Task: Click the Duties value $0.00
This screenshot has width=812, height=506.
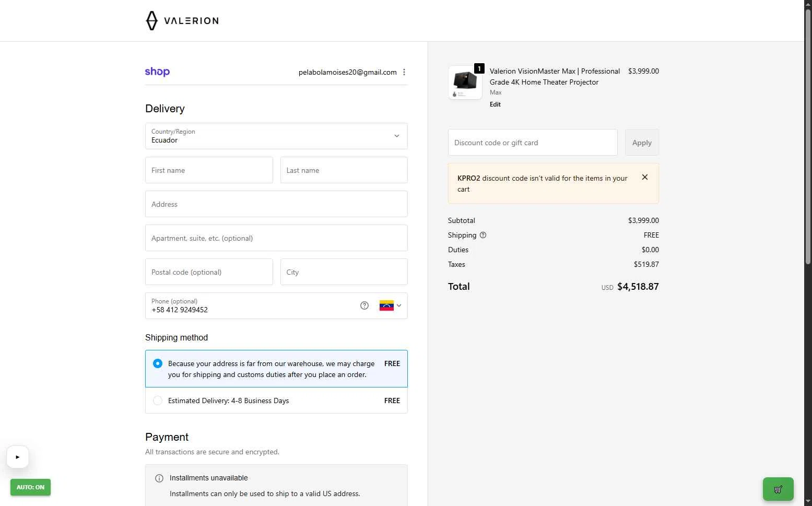Action: click(x=650, y=250)
